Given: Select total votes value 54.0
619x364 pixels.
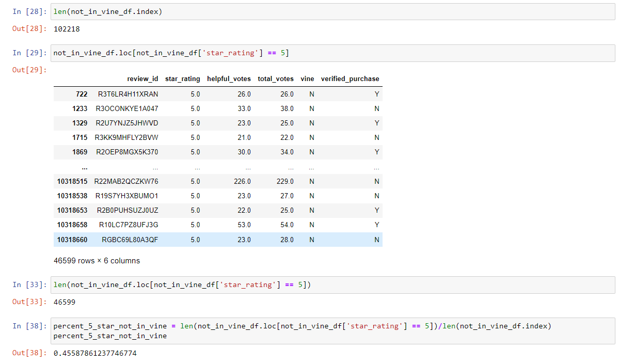Looking at the screenshot, I should pyautogui.click(x=287, y=225).
